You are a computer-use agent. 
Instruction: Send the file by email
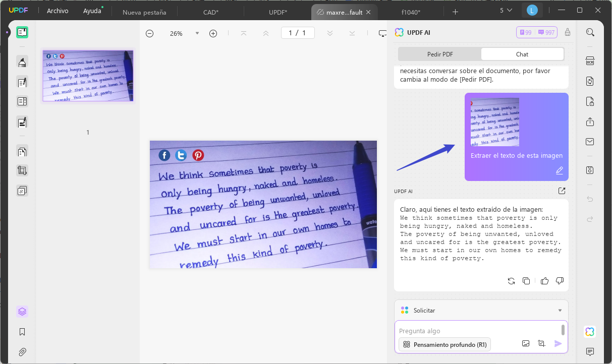[x=590, y=142]
